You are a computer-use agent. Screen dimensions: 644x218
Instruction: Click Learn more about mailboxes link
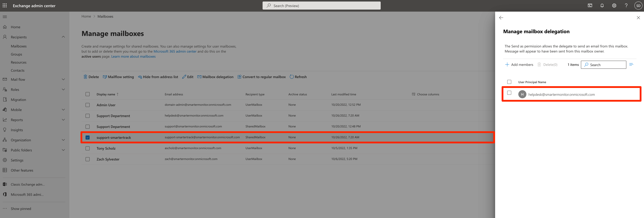coord(133,57)
